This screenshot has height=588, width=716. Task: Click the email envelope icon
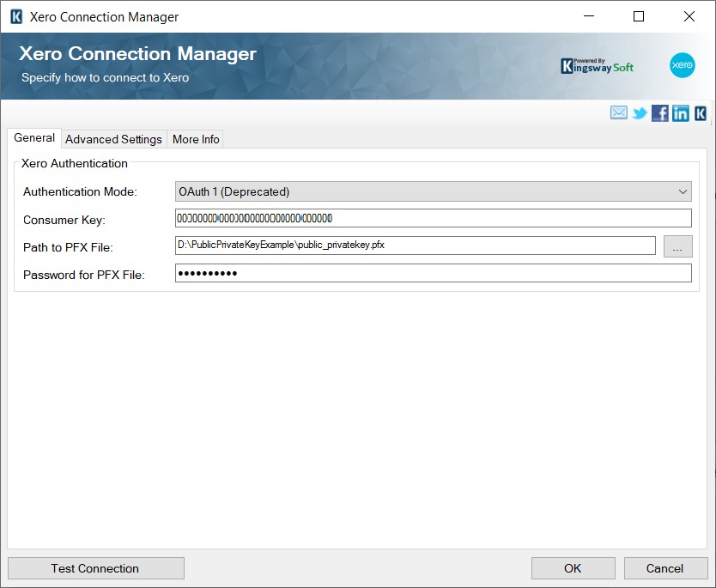point(619,112)
